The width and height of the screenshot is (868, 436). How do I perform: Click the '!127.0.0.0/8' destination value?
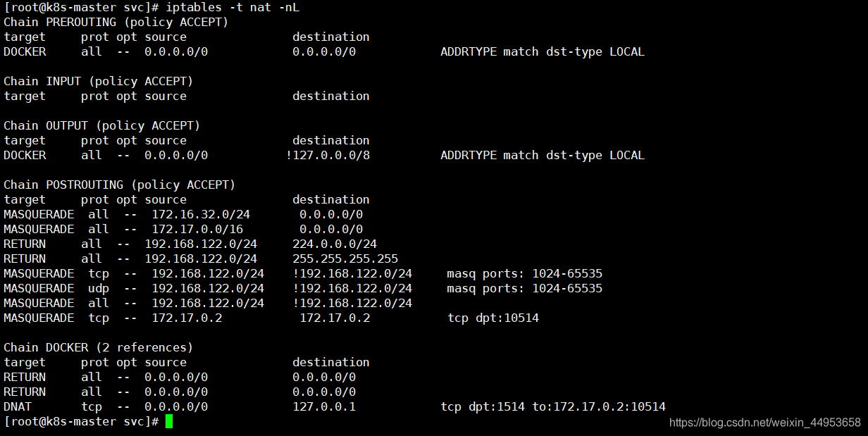click(x=328, y=155)
